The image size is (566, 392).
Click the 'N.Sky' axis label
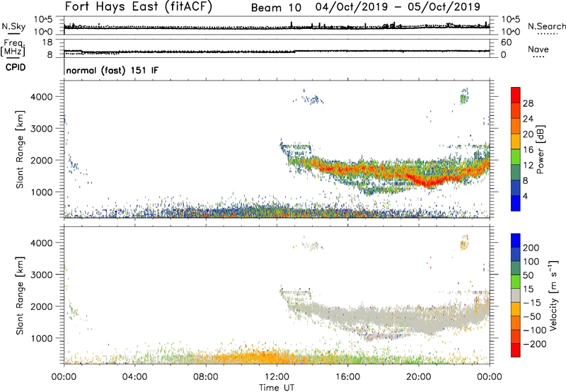click(x=13, y=26)
